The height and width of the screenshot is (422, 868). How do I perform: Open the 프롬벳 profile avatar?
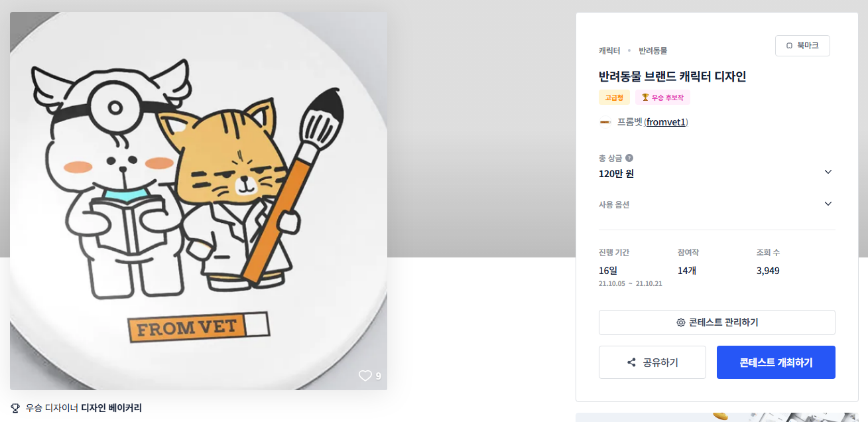click(x=605, y=122)
